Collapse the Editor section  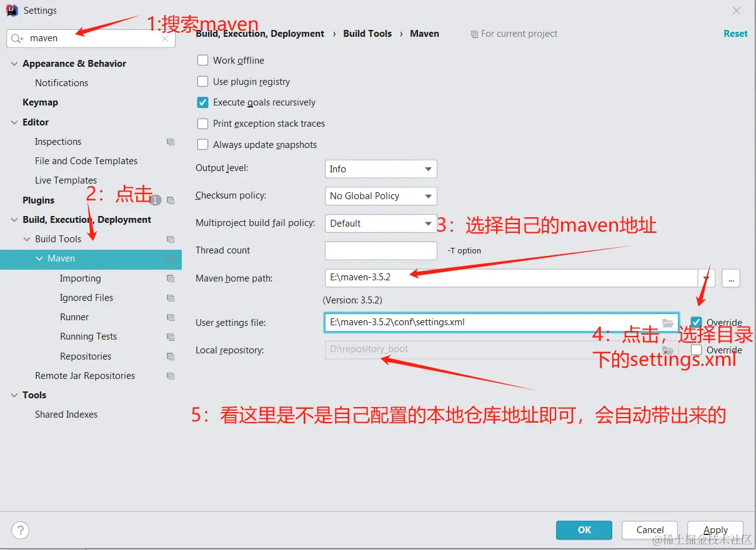[14, 122]
